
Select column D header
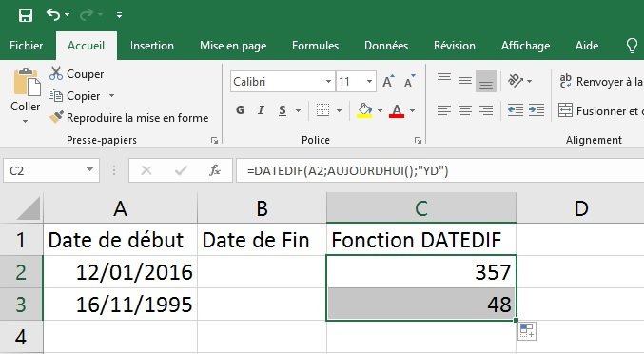tap(580, 208)
